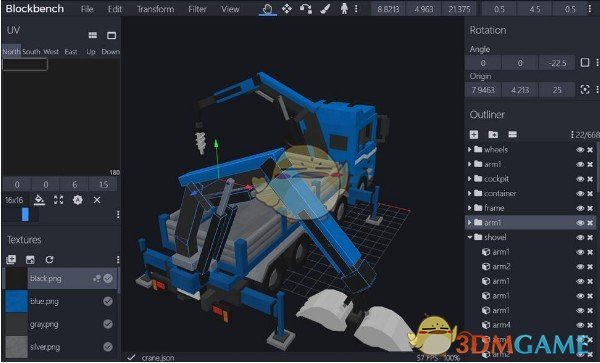Open the Filter menu
Image resolution: width=600 pixels, height=363 pixels.
click(197, 9)
